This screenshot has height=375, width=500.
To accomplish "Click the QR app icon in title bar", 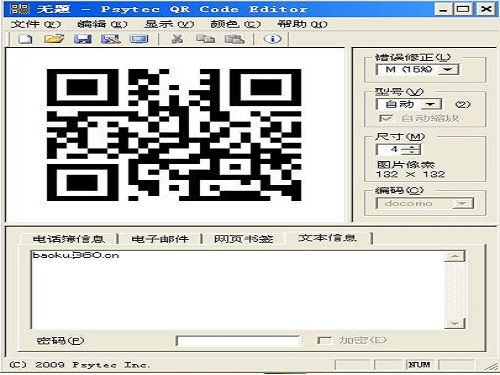I will 20,9.
